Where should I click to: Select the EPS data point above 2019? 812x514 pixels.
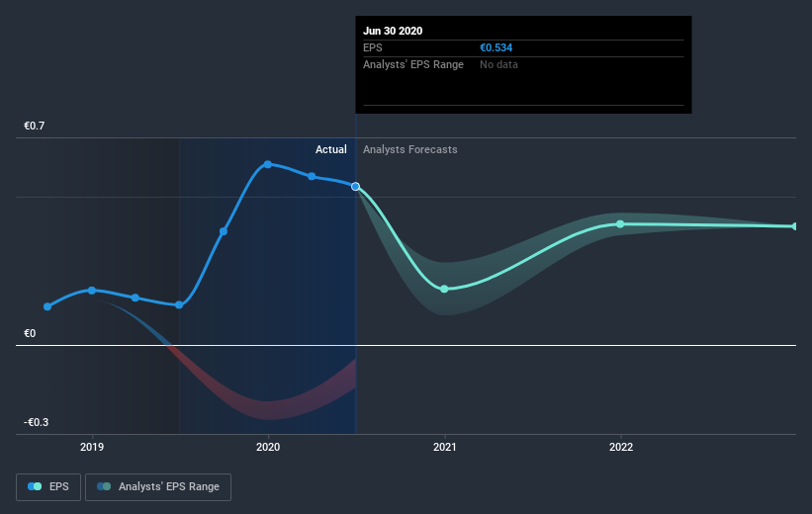tap(92, 290)
